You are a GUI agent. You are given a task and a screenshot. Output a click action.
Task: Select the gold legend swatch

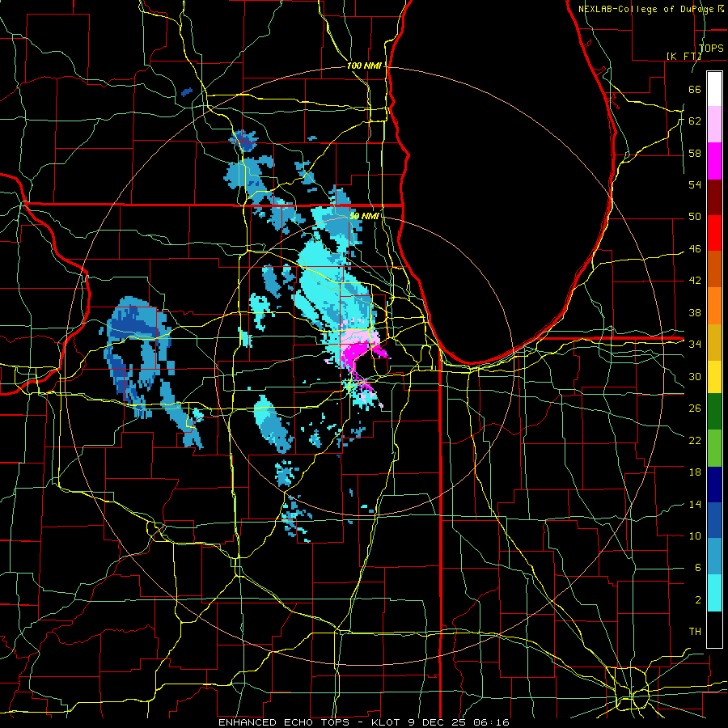click(714, 342)
